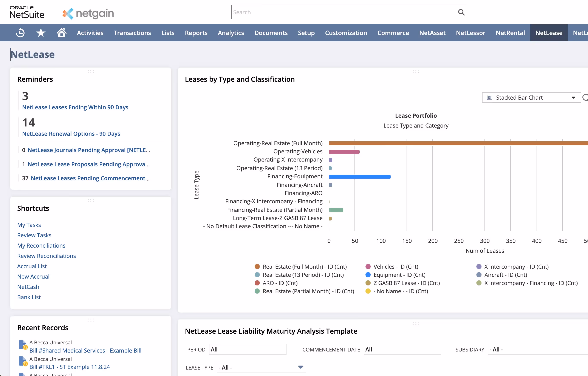This screenshot has width=588, height=376.
Task: Click the stacked bar chart icon in chart selector
Action: (x=489, y=97)
